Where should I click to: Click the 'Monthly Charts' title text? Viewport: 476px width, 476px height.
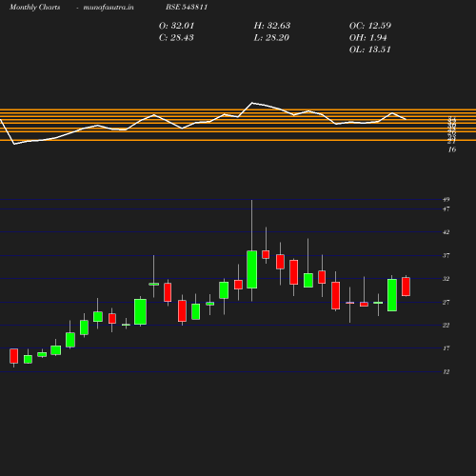(x=34, y=8)
